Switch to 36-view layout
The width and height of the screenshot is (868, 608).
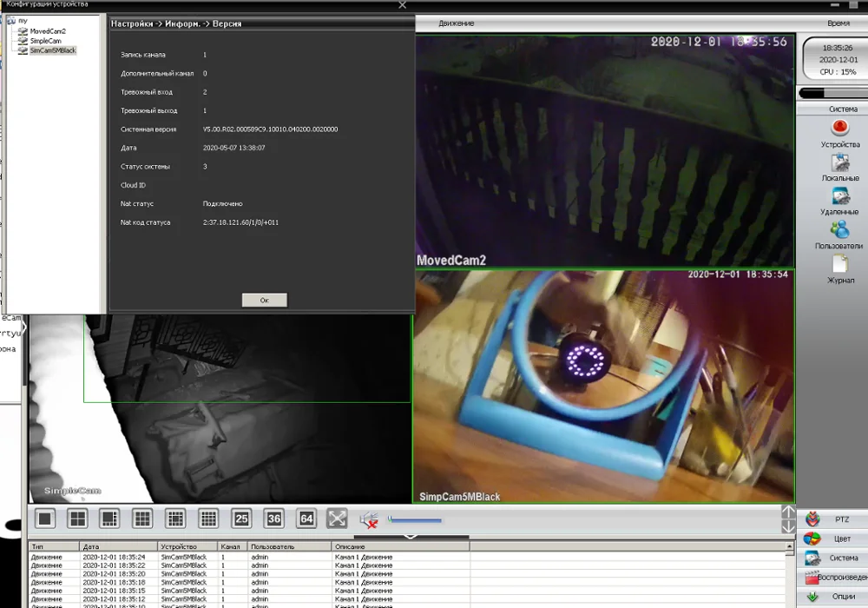tap(274, 519)
